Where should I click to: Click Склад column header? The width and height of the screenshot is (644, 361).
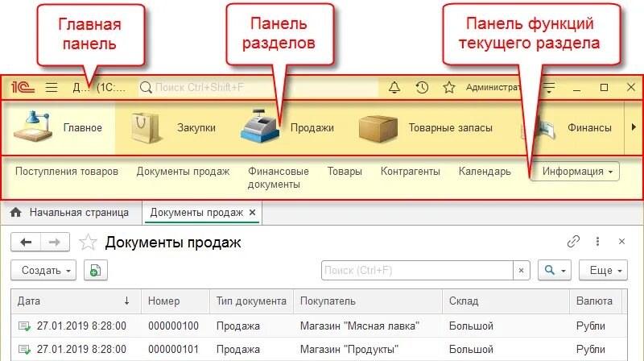pos(506,301)
